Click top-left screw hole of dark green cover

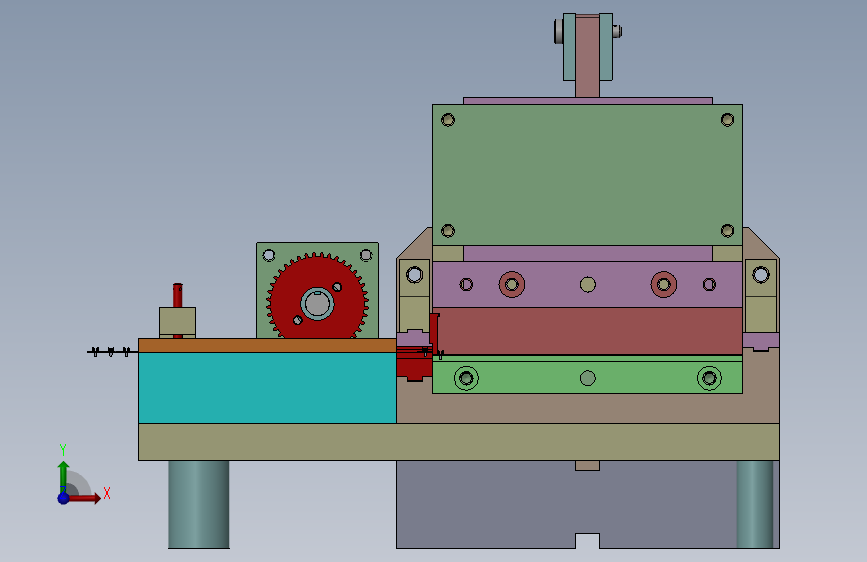point(448,119)
